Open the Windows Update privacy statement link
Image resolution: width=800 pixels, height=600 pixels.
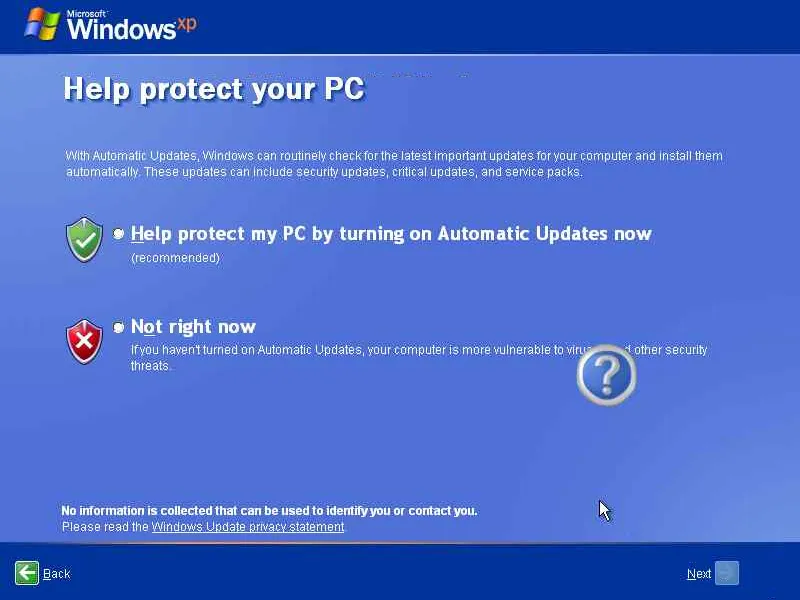point(247,527)
